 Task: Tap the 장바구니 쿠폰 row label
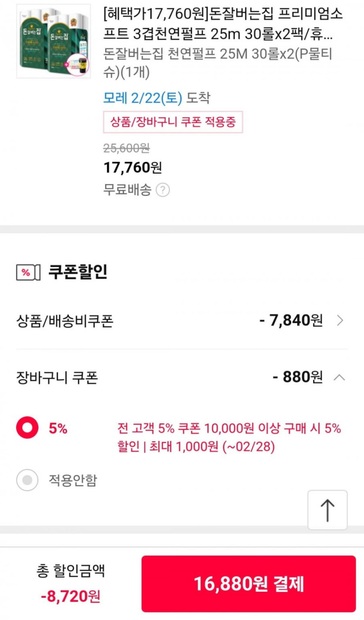pyautogui.click(x=57, y=377)
